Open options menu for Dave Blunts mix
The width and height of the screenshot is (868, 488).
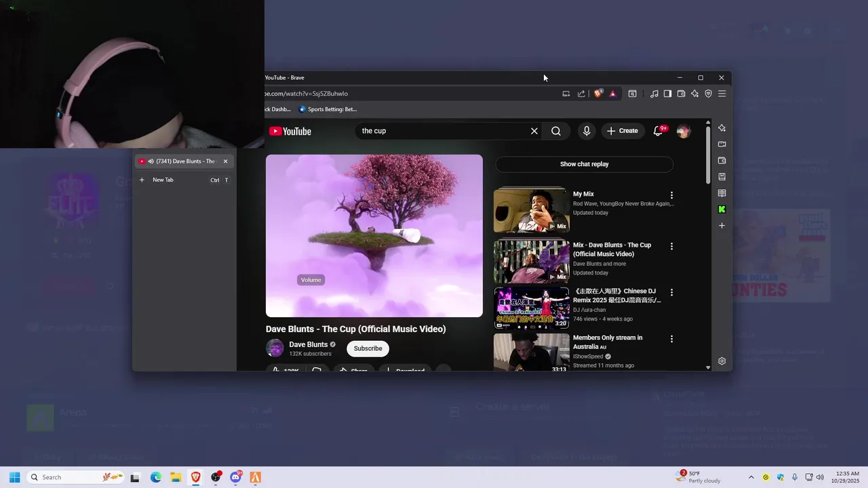672,247
